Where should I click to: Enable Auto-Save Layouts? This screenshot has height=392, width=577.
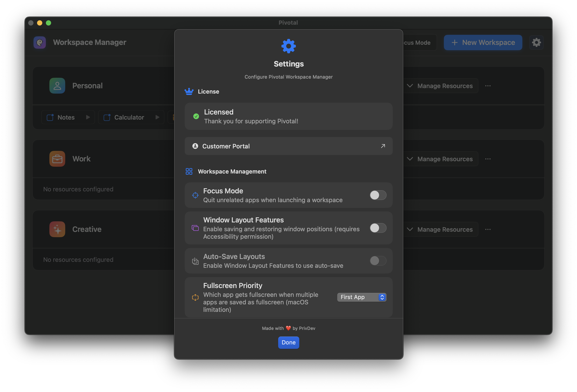coord(378,261)
